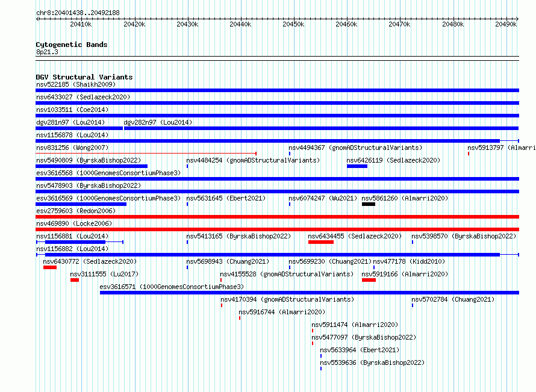Viewport: 536px width, 392px height.
Task: Select the nsv6074247 (Wu2021) label
Action: point(323,198)
